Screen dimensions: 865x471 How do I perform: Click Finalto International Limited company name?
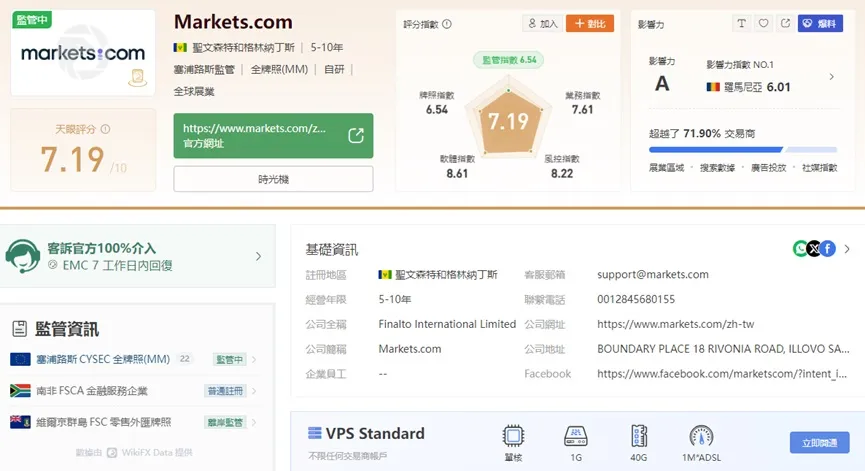447,324
